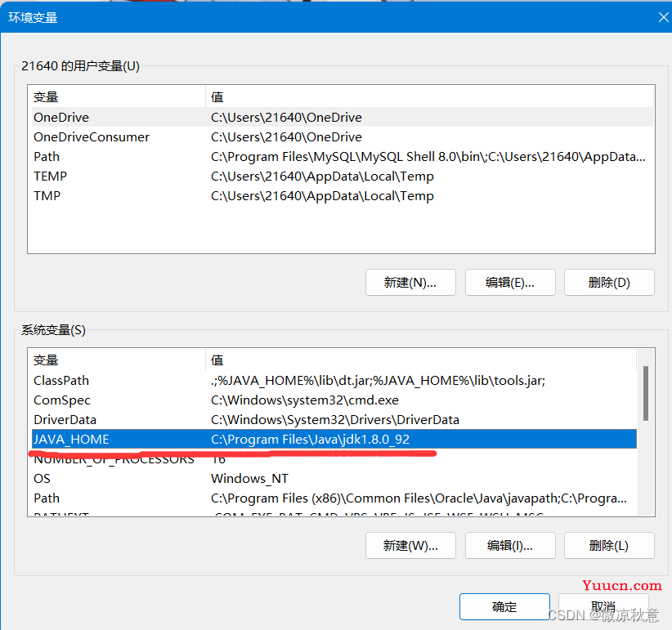Select the TEMP user variable row
Viewport: 672px width, 630px height.
coord(343,176)
